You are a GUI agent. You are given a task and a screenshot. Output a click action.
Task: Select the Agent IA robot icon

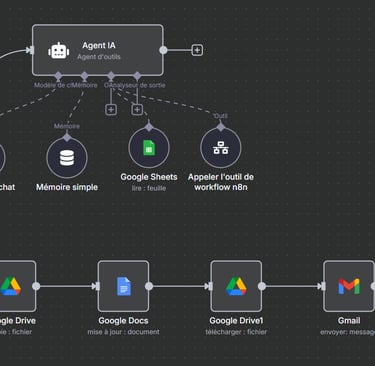click(x=59, y=51)
